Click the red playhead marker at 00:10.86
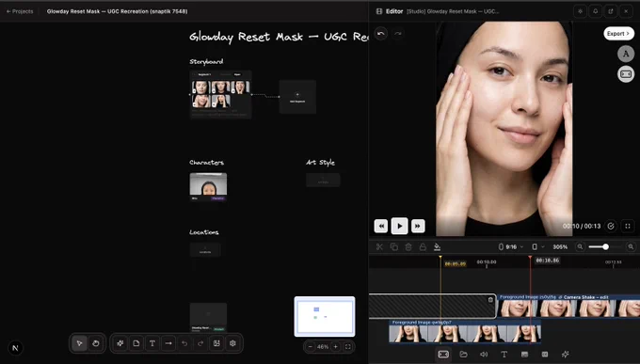The height and width of the screenshot is (364, 640). [530, 258]
